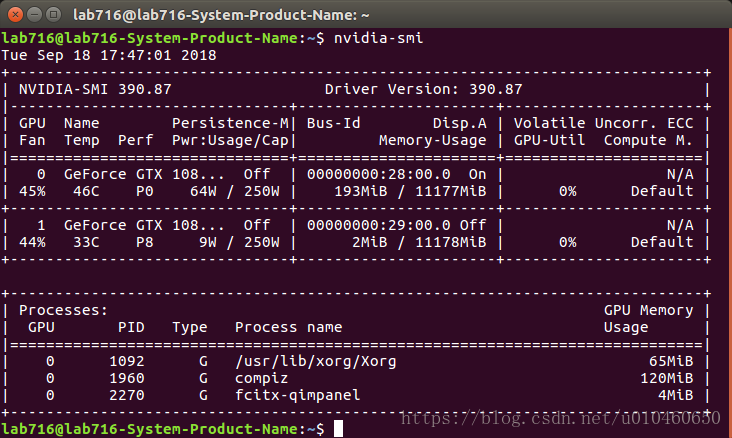Click the cursor at the bottom prompt
The width and height of the screenshot is (732, 438).
click(338, 429)
